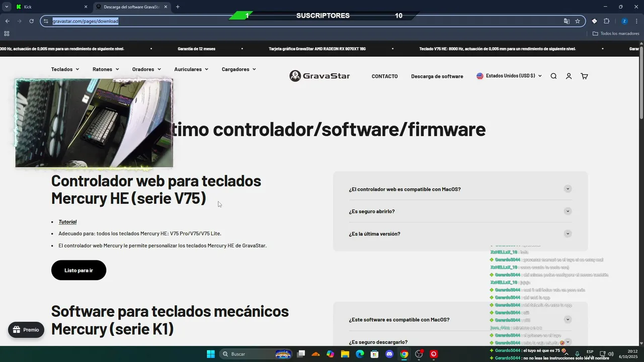Expand the Oradores menu
This screenshot has height=362, width=644.
point(146,69)
